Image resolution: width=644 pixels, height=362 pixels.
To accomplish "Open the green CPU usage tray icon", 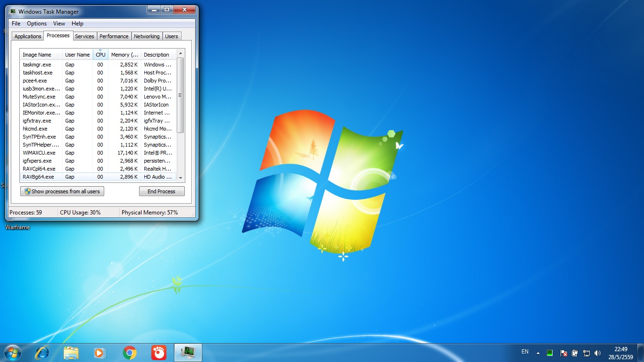I will coord(550,353).
